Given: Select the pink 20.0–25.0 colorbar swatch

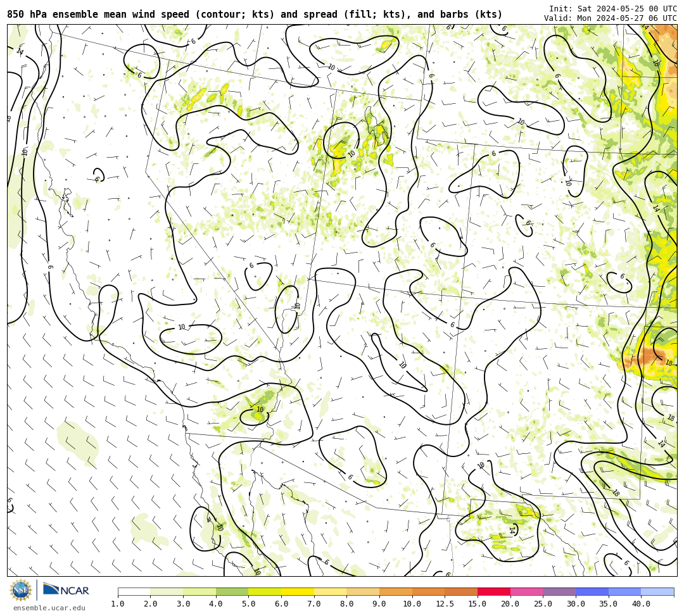Looking at the screenshot, I should (526, 591).
